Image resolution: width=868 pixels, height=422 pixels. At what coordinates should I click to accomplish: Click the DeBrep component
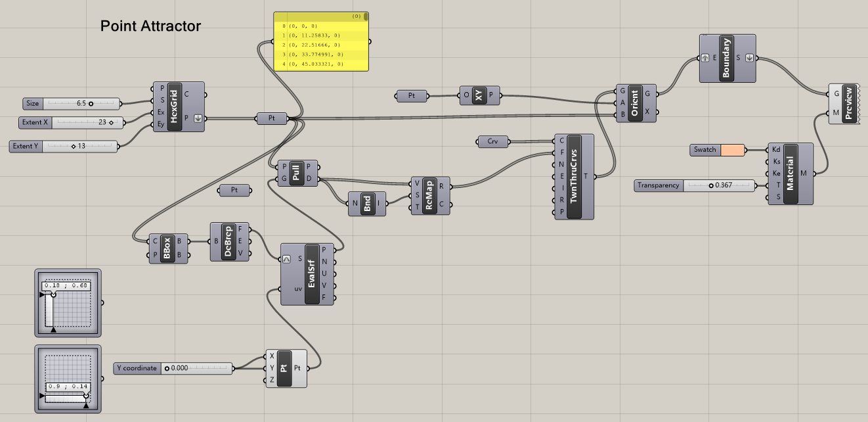click(229, 242)
